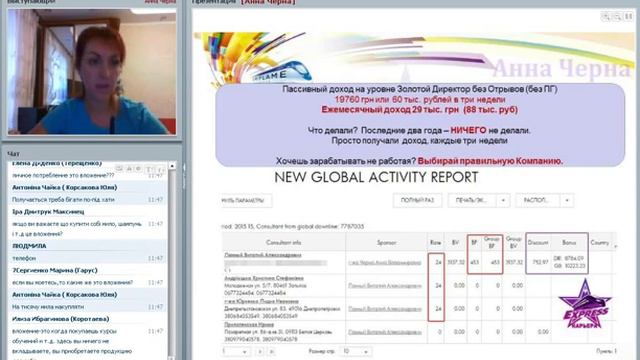Open the sponsor link in the first table row
The height and width of the screenshot is (360, 640).
pyautogui.click(x=384, y=262)
